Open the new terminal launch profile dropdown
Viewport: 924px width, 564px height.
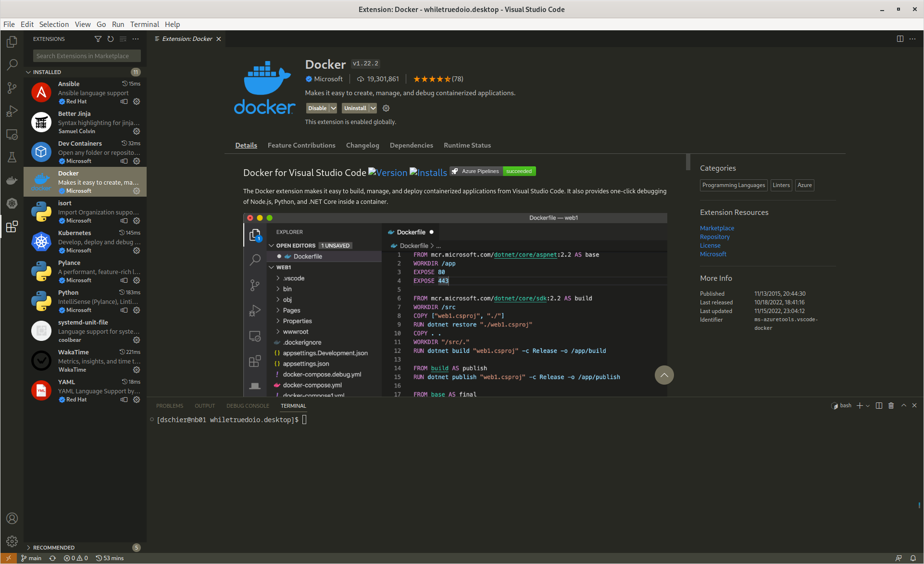(868, 406)
